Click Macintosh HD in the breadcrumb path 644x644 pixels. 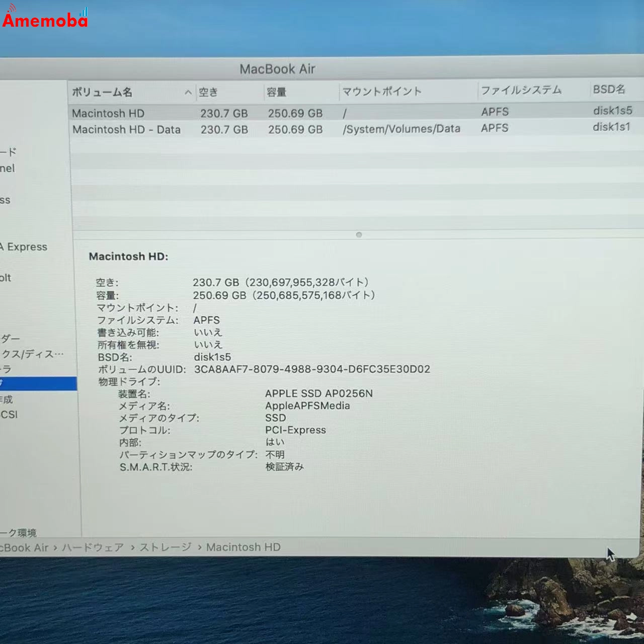(244, 547)
